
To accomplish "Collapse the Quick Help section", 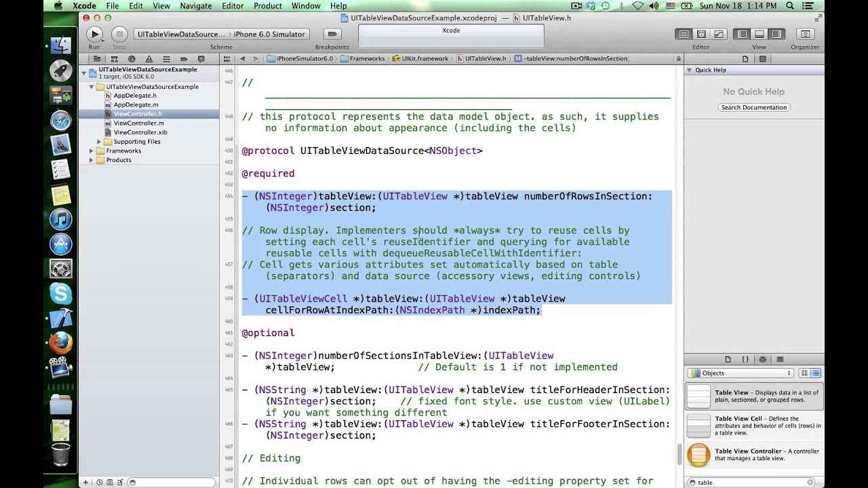I will (x=690, y=70).
